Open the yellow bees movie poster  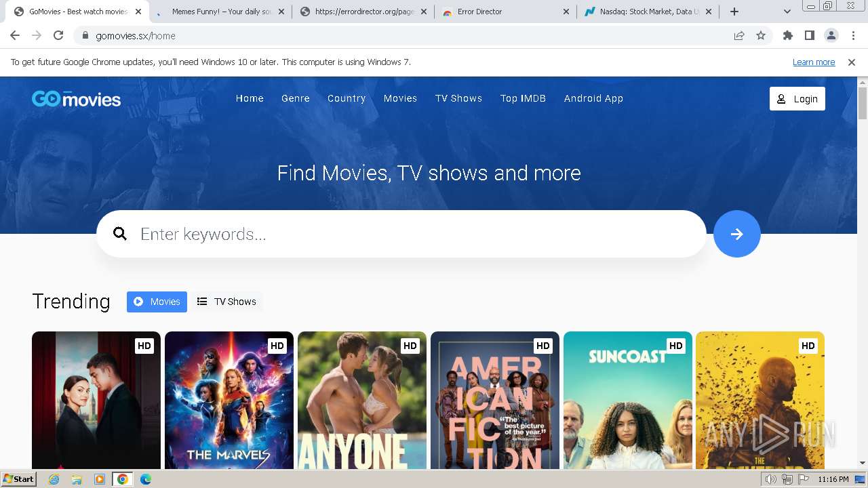[760, 400]
